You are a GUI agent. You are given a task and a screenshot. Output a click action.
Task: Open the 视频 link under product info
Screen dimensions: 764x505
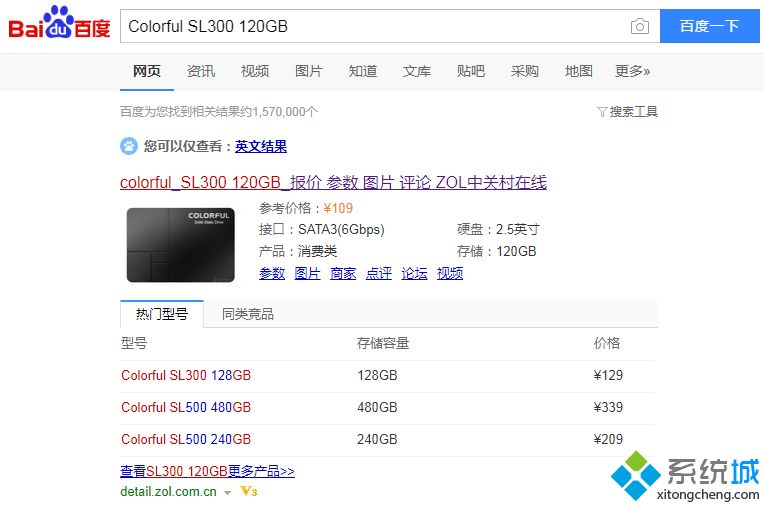point(450,273)
